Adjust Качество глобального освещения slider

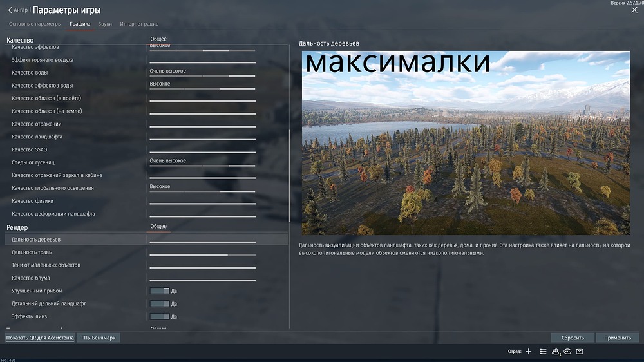(x=202, y=191)
